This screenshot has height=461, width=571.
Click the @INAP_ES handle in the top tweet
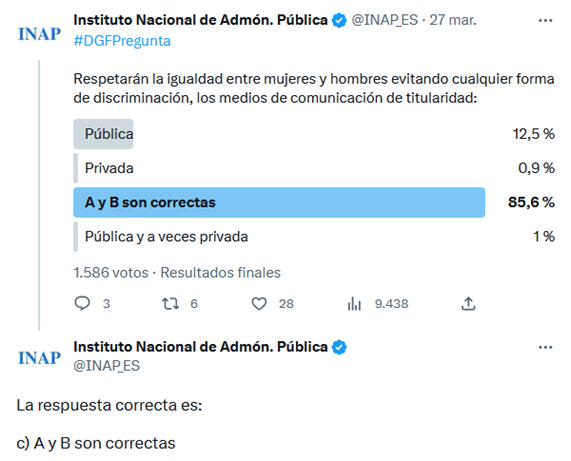(x=385, y=20)
